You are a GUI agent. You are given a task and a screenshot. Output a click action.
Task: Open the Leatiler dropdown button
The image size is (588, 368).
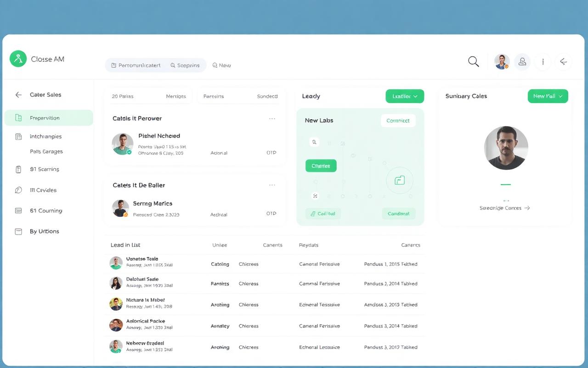click(405, 96)
